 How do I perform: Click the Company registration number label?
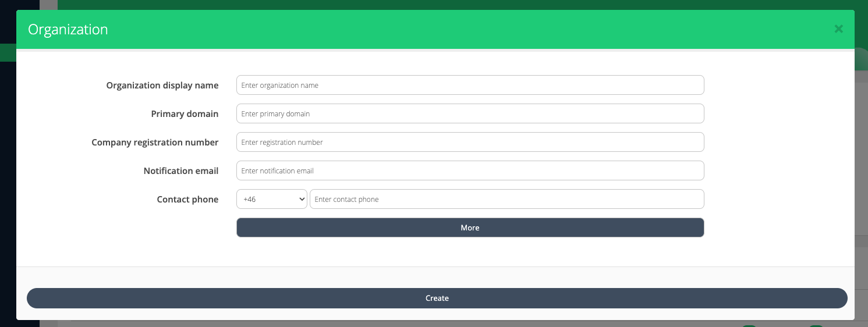click(x=155, y=143)
